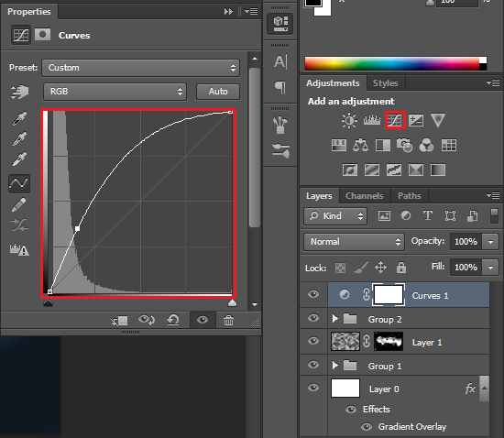Click the black point input slider triangle
Screen dimensions: 504x438
tap(48, 302)
